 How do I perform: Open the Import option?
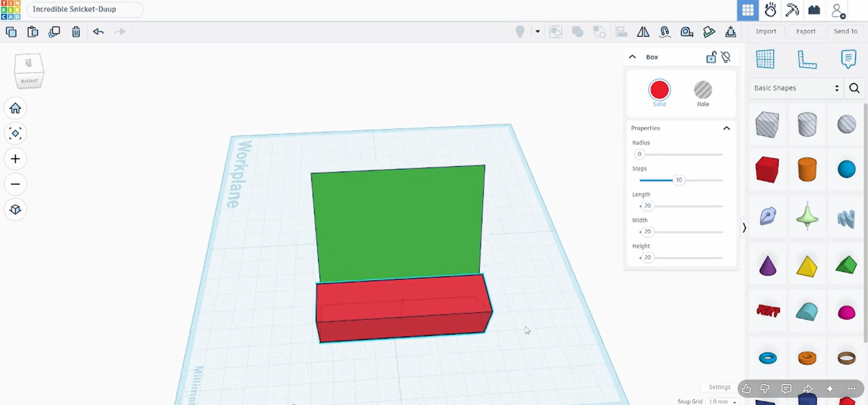click(766, 31)
